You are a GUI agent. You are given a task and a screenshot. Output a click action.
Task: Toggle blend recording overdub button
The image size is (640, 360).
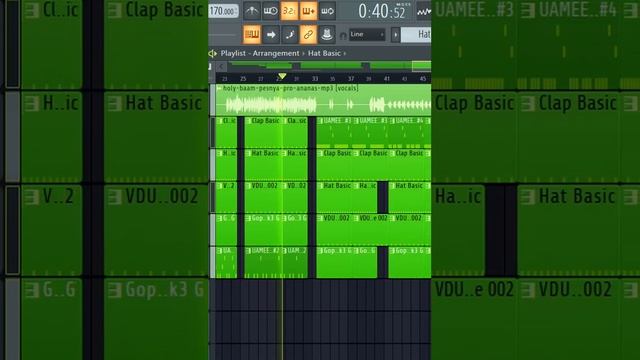click(308, 11)
